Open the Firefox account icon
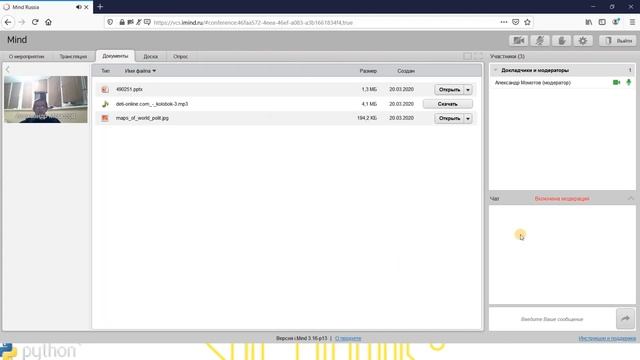 point(616,22)
